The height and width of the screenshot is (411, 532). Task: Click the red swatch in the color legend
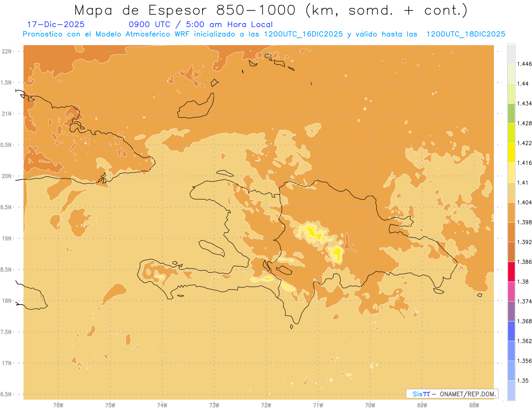pos(511,272)
